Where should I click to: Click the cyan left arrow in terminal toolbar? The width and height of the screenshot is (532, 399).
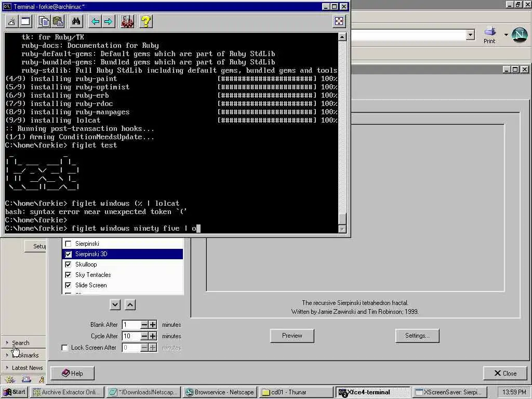point(96,22)
